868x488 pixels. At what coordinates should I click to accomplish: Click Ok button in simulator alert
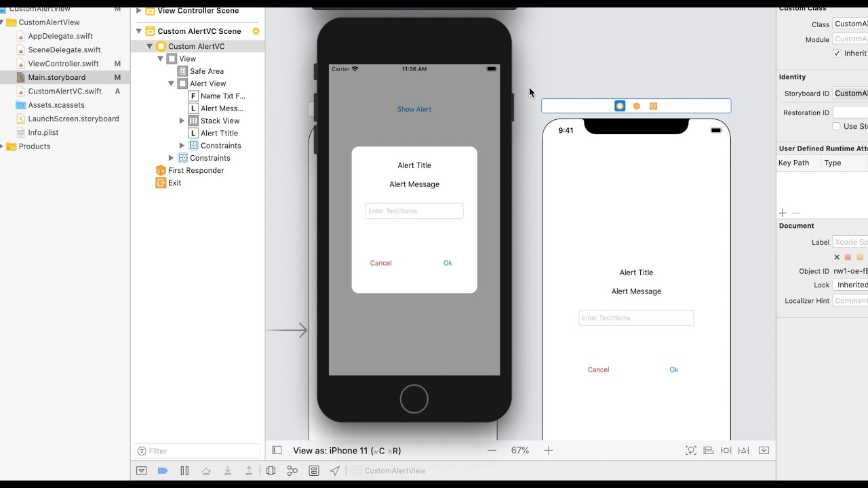448,263
